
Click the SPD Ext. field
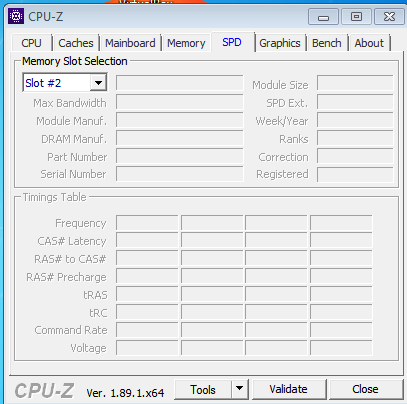(x=355, y=102)
